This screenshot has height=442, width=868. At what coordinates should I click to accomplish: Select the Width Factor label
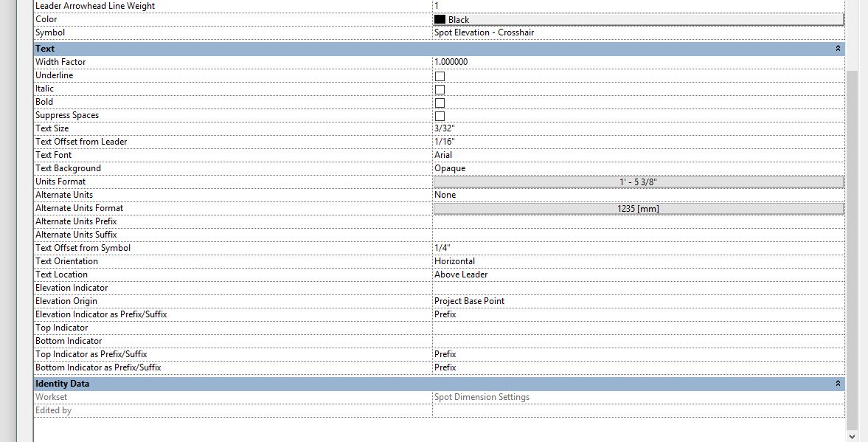(x=60, y=62)
